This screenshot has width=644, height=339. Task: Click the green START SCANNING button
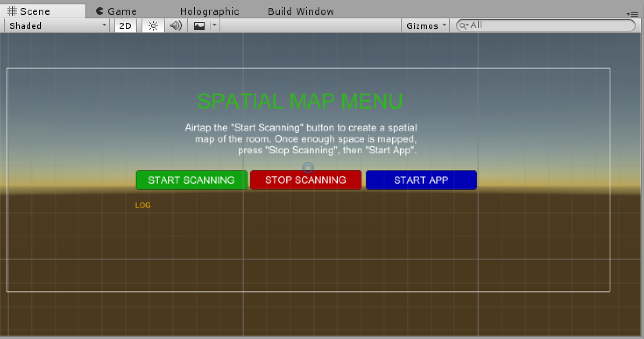click(x=191, y=180)
